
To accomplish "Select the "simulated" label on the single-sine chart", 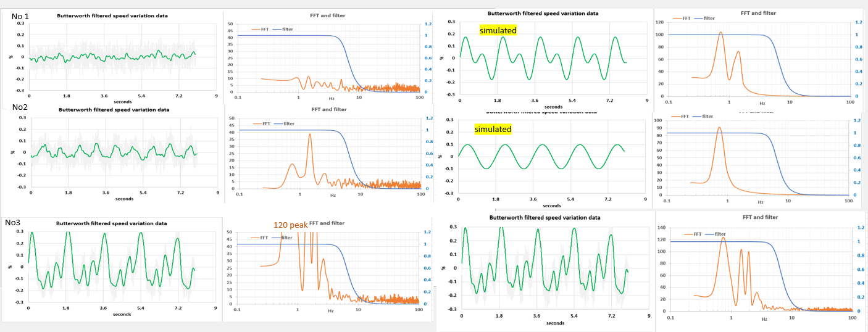I will [x=493, y=129].
